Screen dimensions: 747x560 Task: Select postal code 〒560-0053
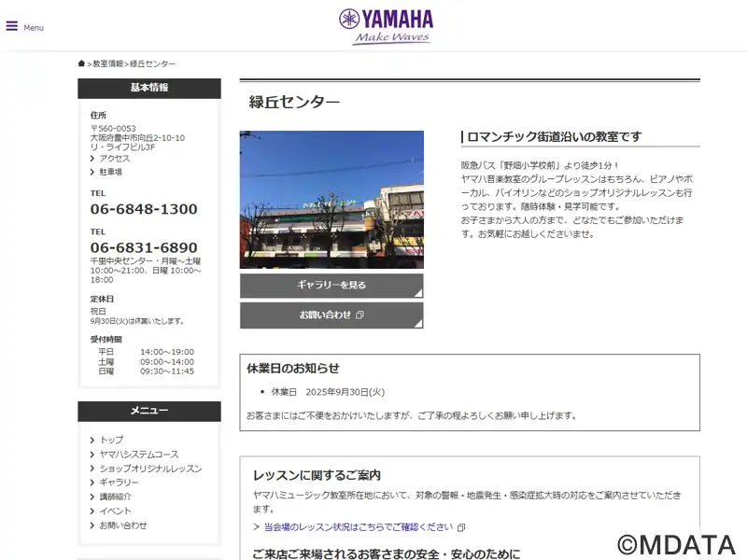[113, 129]
